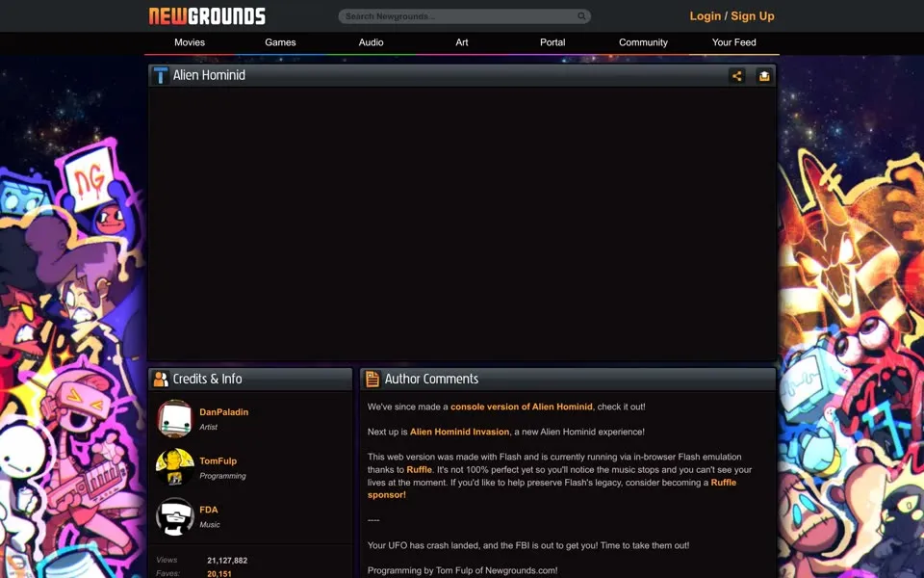Open the Community menu
The height and width of the screenshot is (578, 924).
tap(643, 42)
